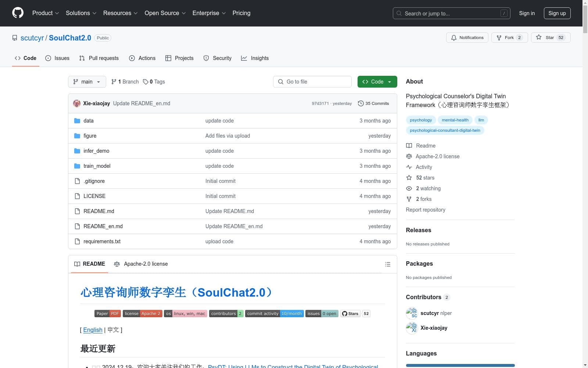Open the Pull requests tab
This screenshot has width=588, height=368.
tap(99, 58)
